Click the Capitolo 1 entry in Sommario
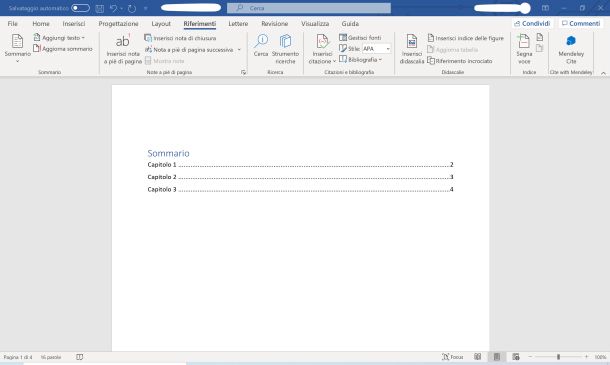 300,165
